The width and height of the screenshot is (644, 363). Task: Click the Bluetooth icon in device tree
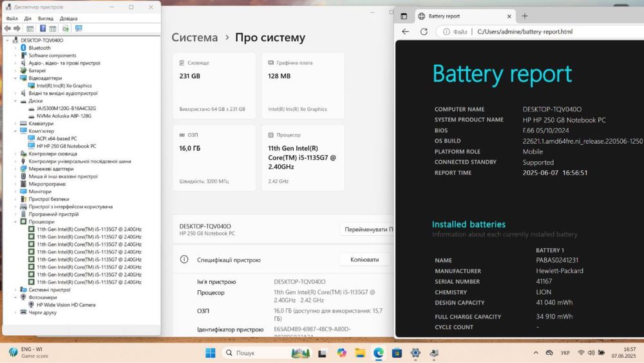click(23, 48)
